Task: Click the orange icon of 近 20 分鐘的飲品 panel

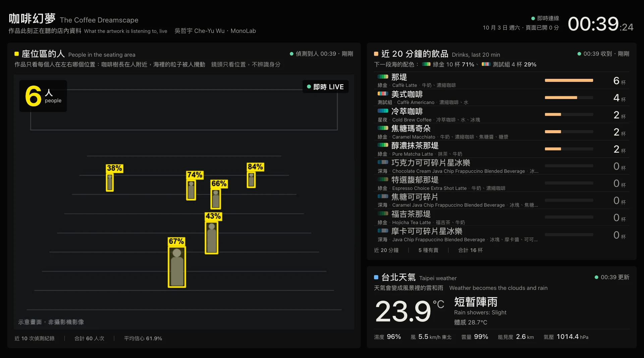Action: point(376,54)
